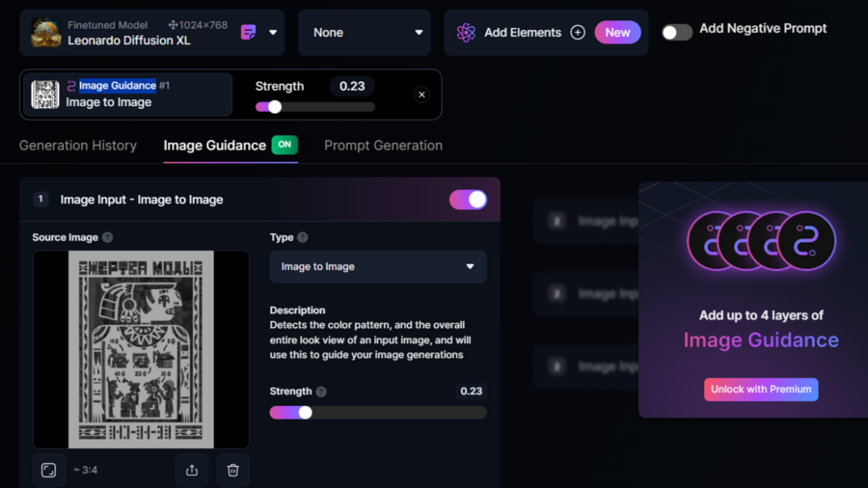This screenshot has height=488, width=868.
Task: Click the Add Negative Prompt label
Action: click(763, 28)
